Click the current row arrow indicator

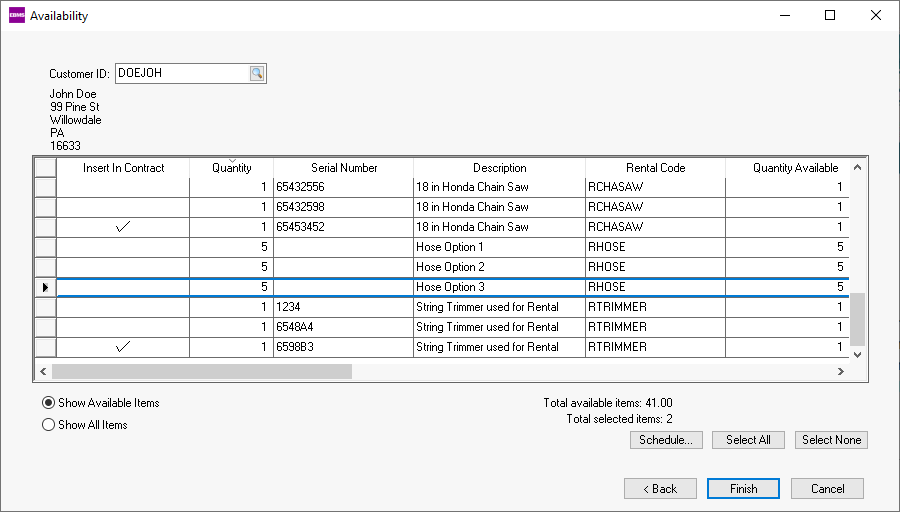(x=45, y=287)
